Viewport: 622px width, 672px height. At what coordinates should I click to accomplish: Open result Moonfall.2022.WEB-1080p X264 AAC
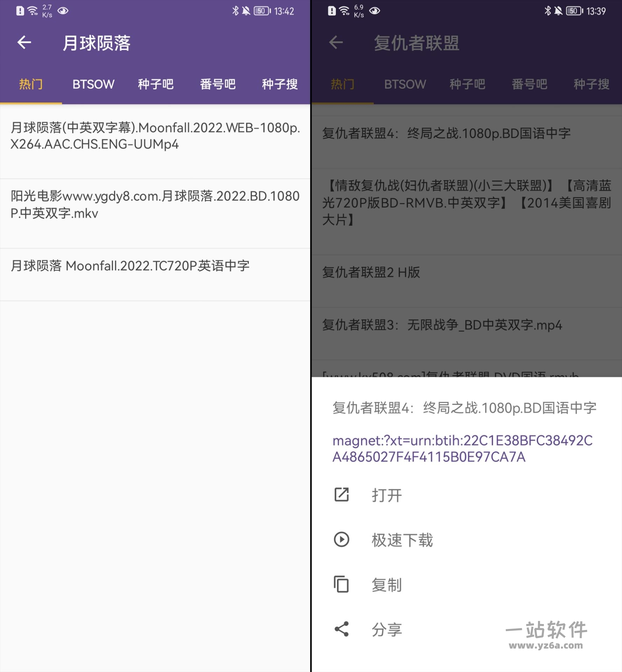(155, 142)
